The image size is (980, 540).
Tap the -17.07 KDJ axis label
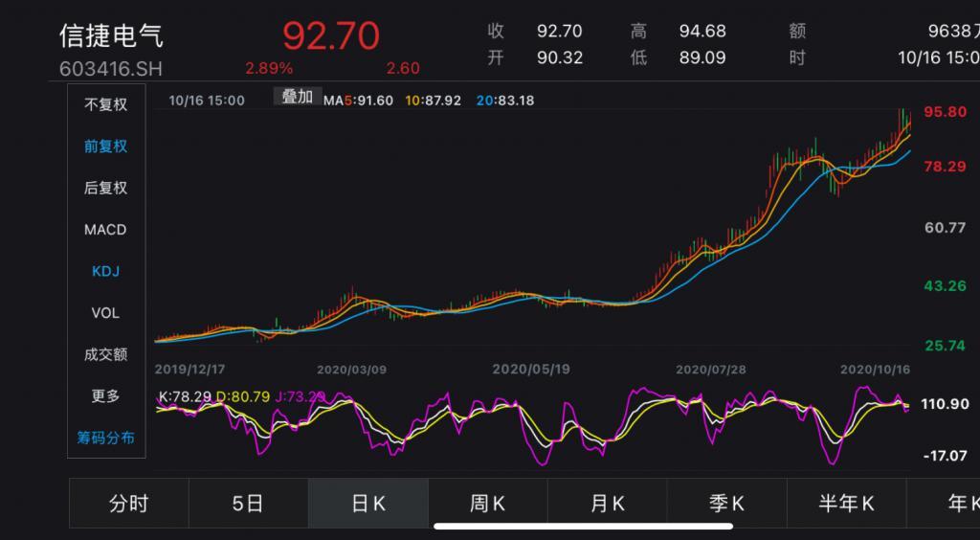(945, 456)
